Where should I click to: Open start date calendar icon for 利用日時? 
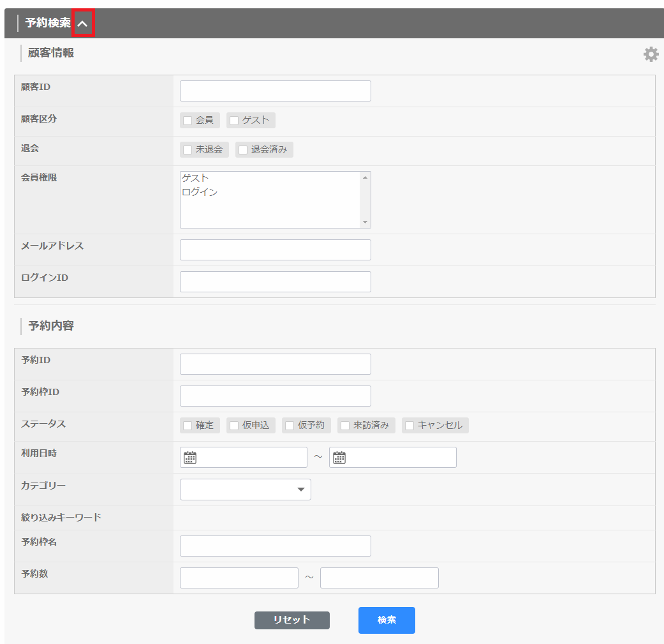coord(190,458)
